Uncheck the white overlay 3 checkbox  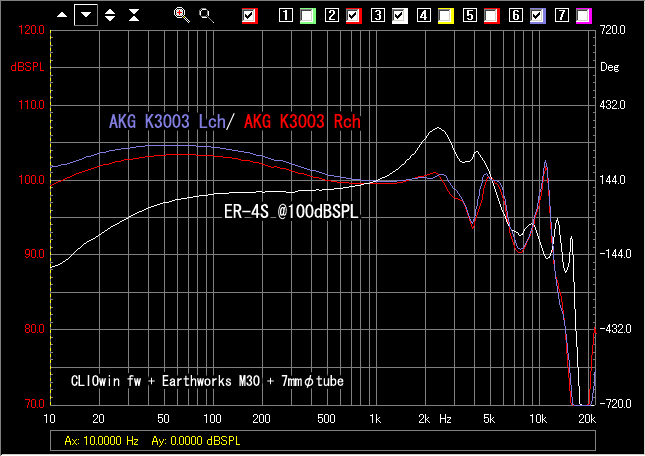click(x=399, y=16)
